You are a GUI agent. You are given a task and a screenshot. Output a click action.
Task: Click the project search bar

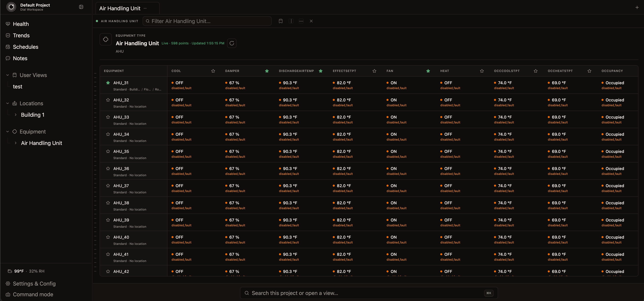pos(369,293)
